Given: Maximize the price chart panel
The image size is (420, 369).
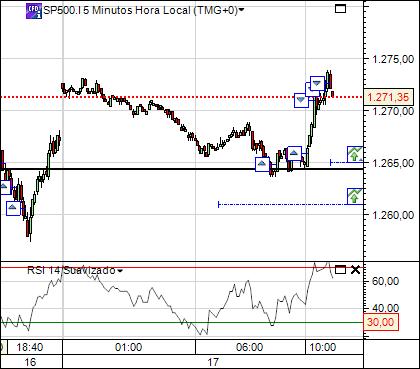Looking at the screenshot, I should [x=340, y=8].
